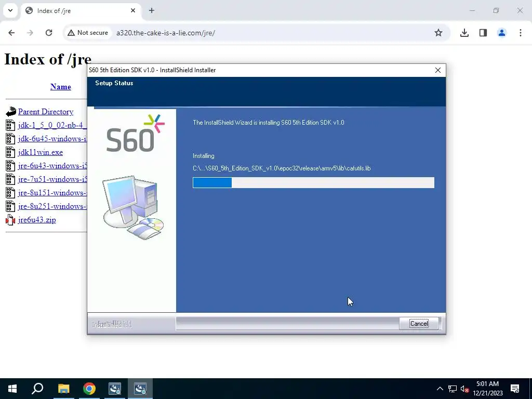Open File Explorer from taskbar
The image size is (532, 399).
click(x=63, y=389)
